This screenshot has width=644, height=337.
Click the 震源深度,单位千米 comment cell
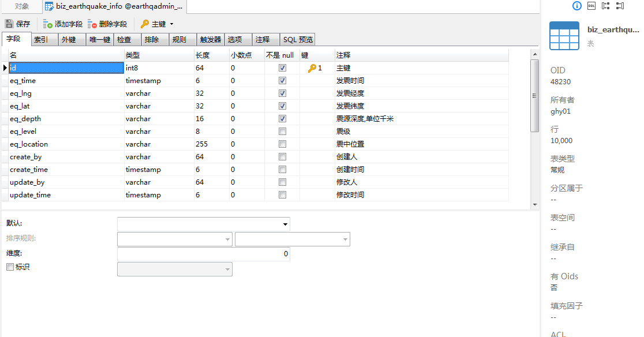(421, 119)
